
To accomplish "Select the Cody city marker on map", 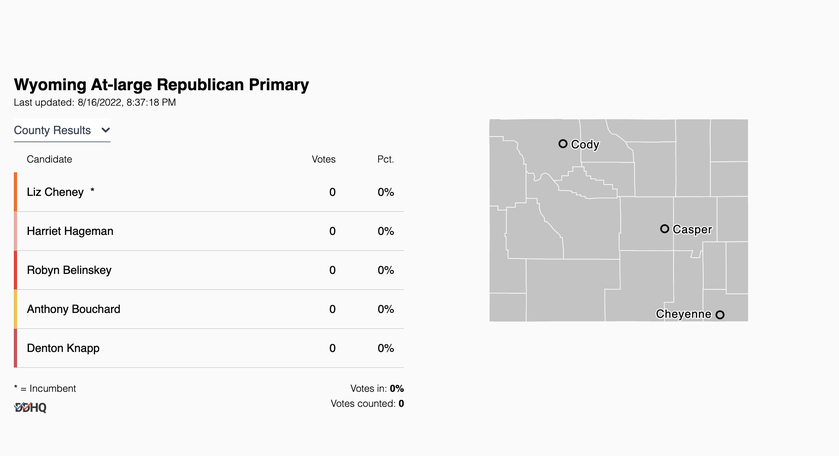I will click(563, 143).
